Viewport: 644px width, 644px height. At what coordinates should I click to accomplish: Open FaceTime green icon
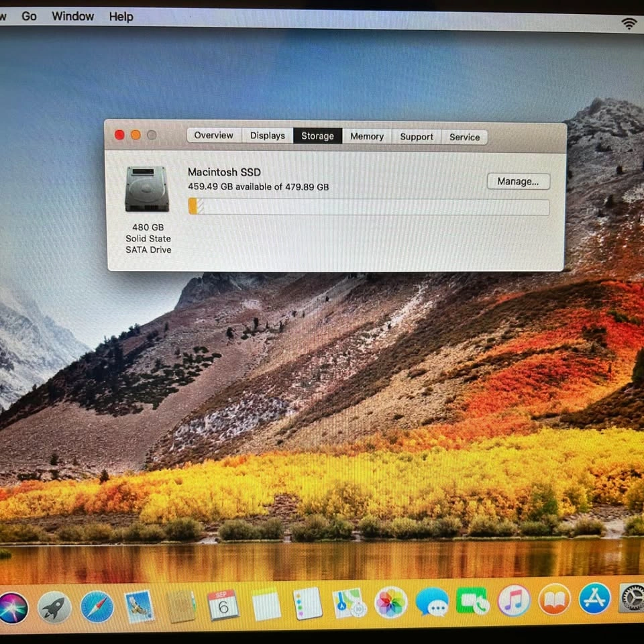point(472,601)
